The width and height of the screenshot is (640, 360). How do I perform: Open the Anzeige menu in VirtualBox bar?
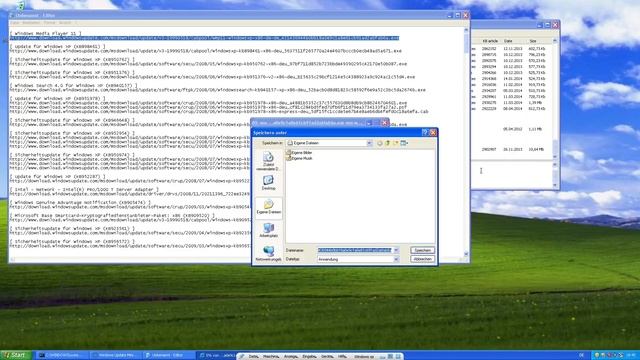(291, 356)
